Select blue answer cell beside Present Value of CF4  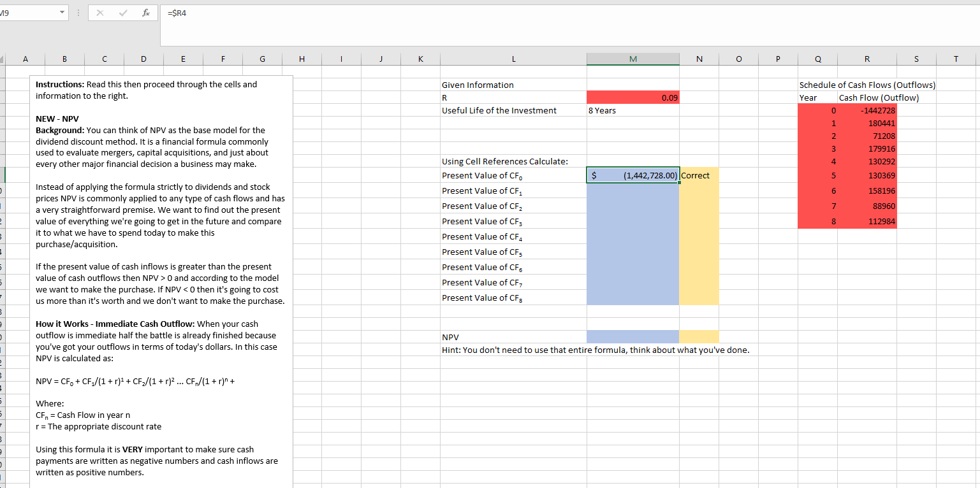tap(633, 236)
